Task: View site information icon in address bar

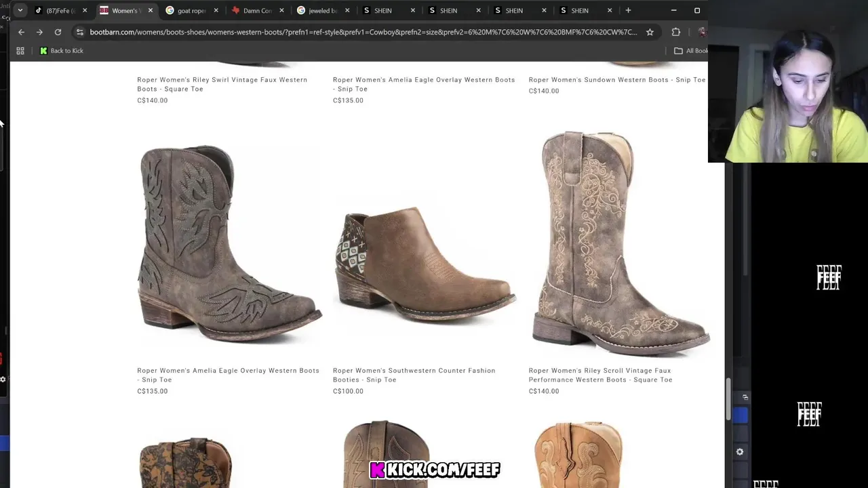Action: 80,32
